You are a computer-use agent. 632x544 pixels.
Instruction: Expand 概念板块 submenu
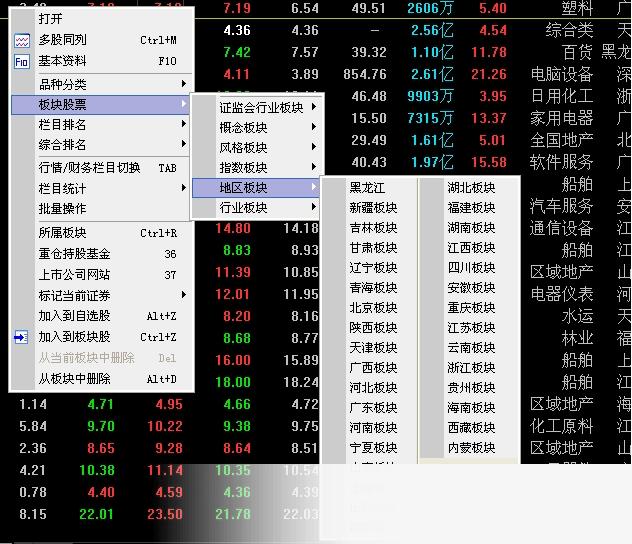(258, 128)
